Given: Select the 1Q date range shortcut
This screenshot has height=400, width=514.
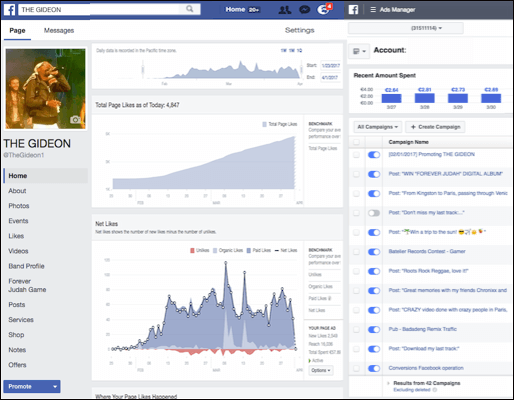Looking at the screenshot, I should pyautogui.click(x=299, y=51).
